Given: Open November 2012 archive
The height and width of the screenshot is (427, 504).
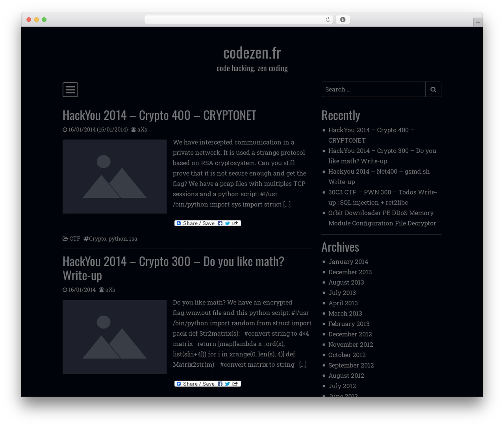Looking at the screenshot, I should click(351, 345).
